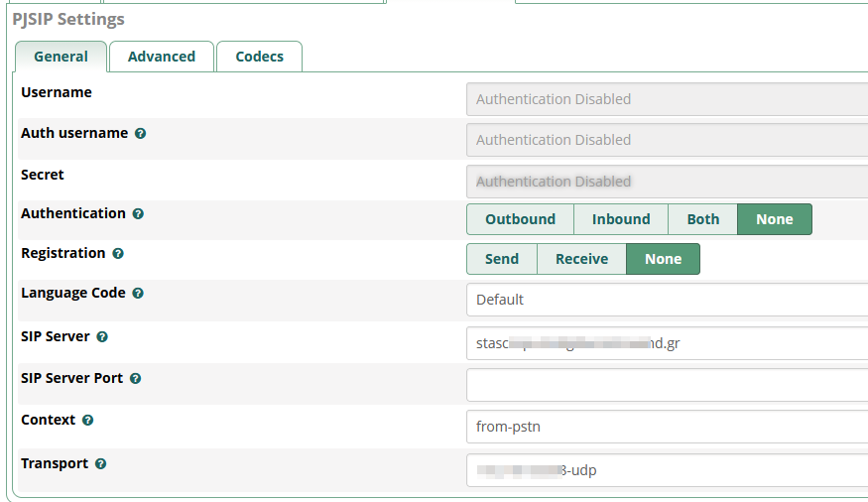Set Registration to Send

coord(501,259)
